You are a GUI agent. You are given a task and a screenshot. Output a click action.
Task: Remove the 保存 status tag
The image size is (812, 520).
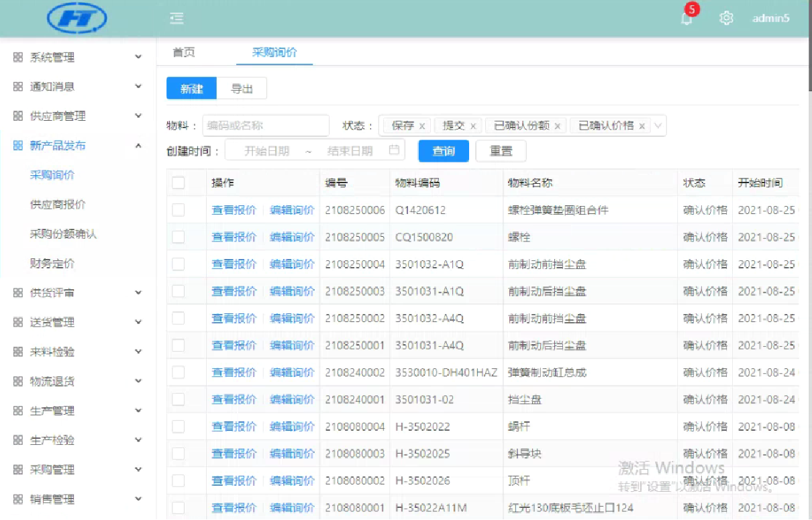[x=422, y=126]
